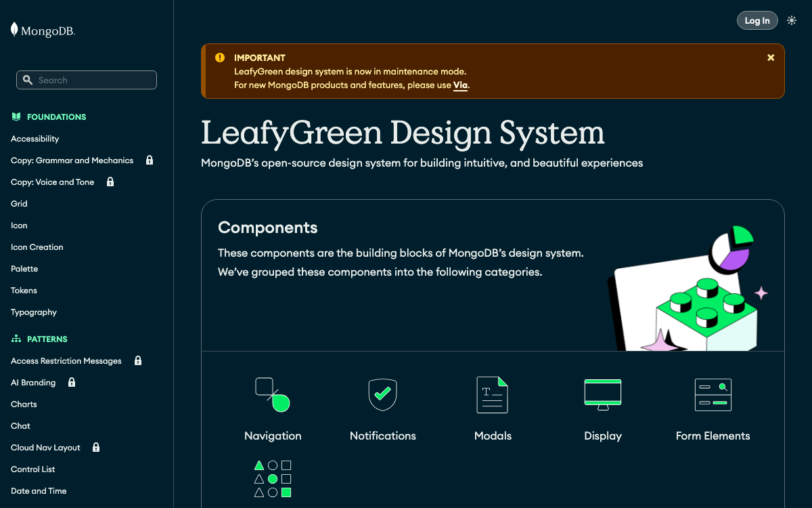Open the AI Branding pattern
Image resolution: width=812 pixels, height=508 pixels.
[33, 383]
